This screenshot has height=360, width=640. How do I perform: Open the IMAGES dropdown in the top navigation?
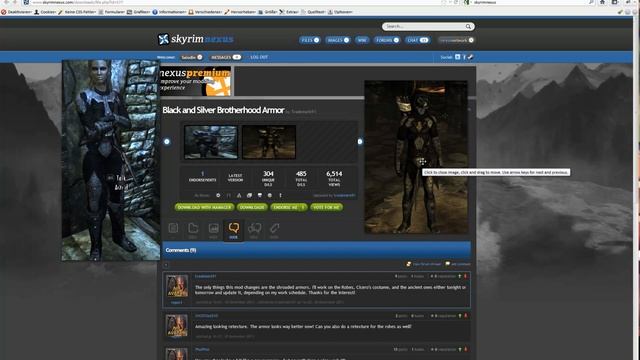(x=338, y=40)
